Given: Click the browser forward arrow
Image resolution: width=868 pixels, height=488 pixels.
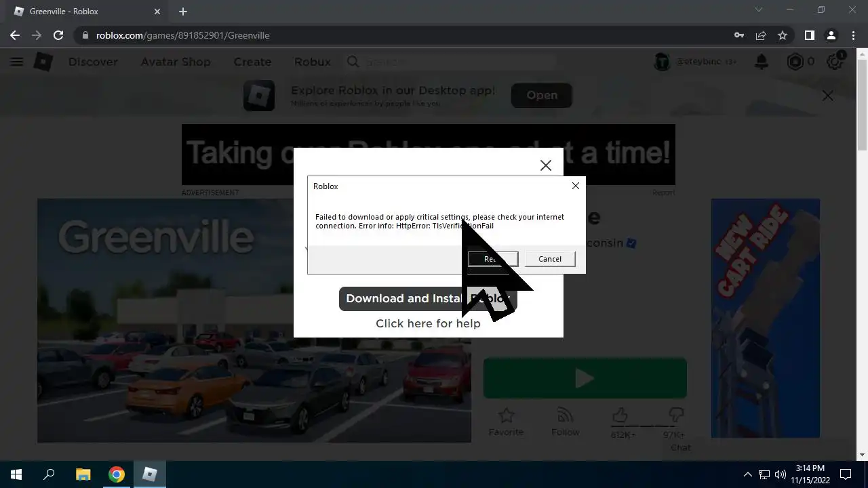Looking at the screenshot, I should [37, 35].
